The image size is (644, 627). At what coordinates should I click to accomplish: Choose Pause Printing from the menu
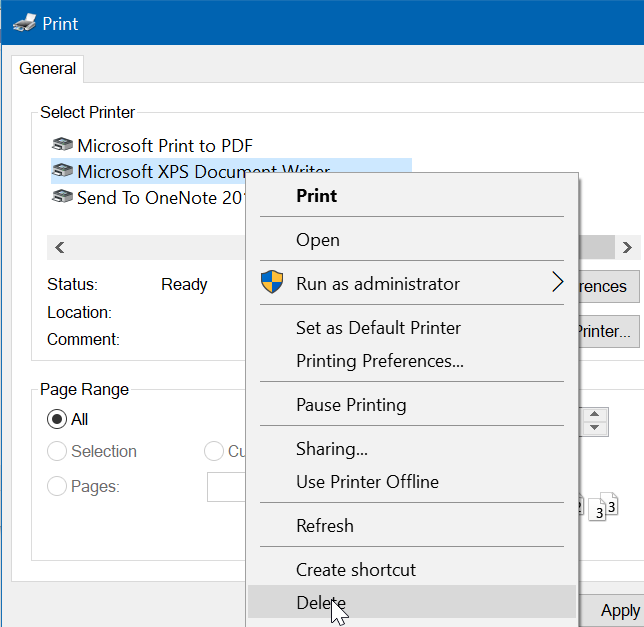tap(351, 404)
